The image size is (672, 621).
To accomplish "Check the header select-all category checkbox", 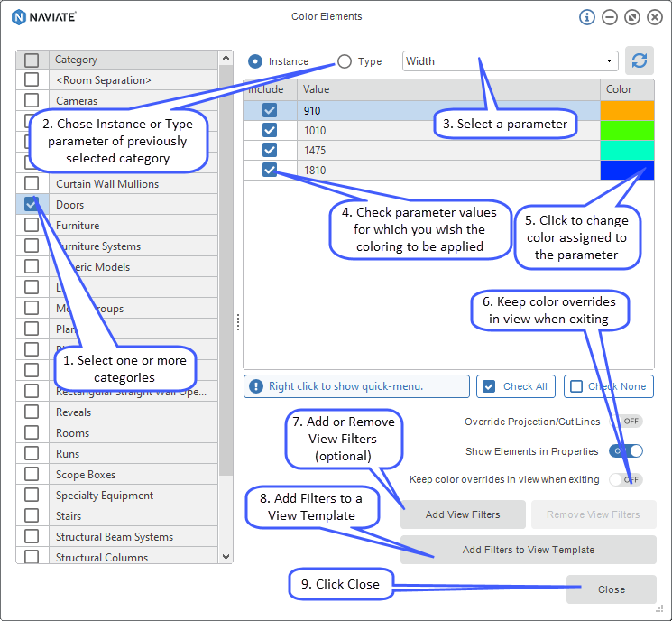I will [32, 60].
